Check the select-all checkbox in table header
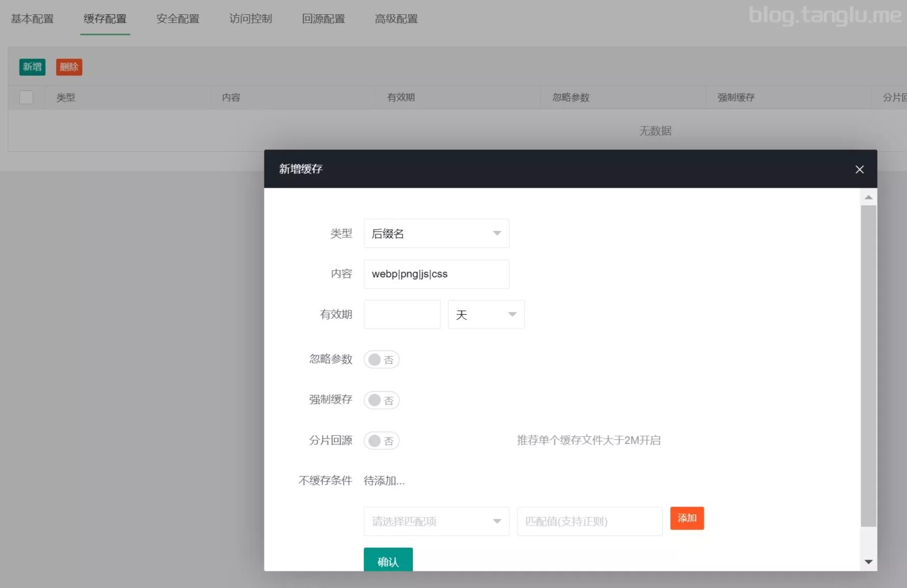 [26, 97]
